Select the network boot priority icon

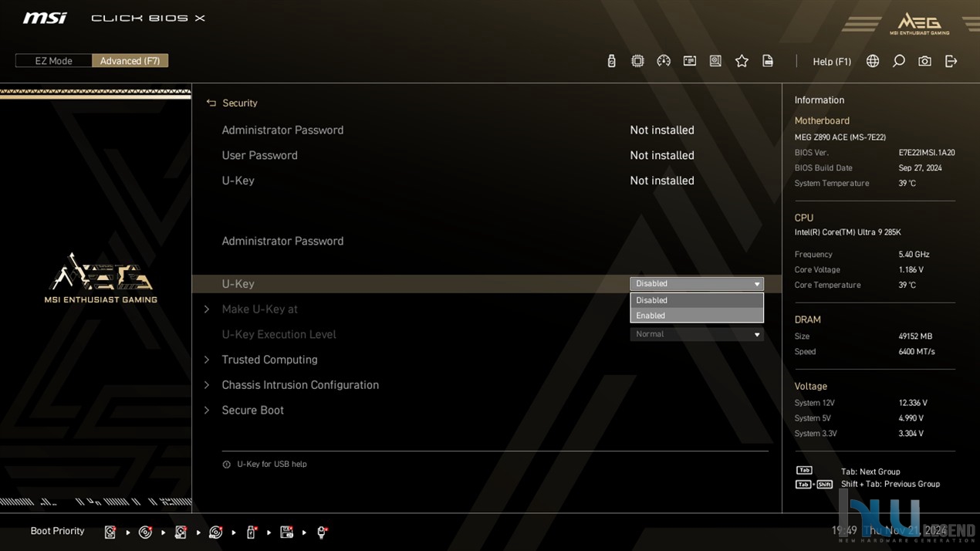click(322, 532)
